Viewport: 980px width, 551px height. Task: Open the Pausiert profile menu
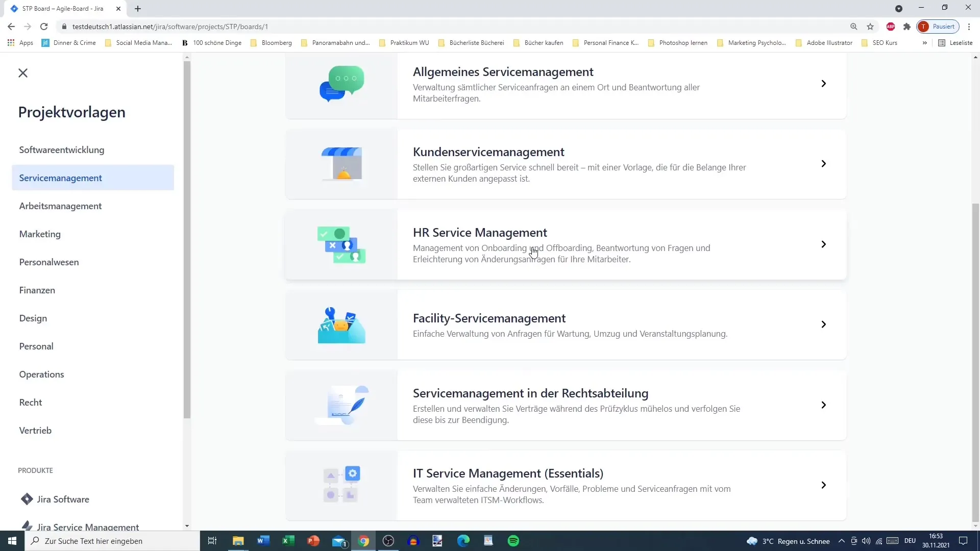pos(938,27)
